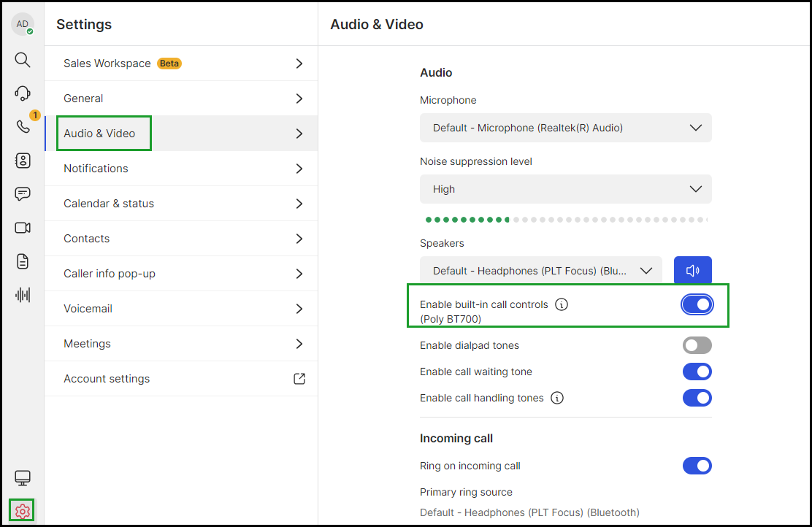Click info icon beside built-in call controls
This screenshot has height=527, width=812.
(562, 304)
